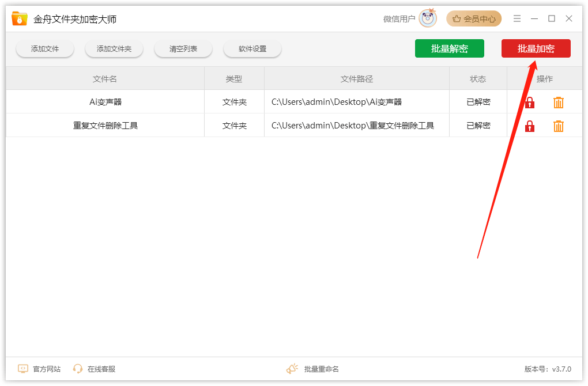Image resolution: width=588 pixels, height=386 pixels.
Task: Open the 会员中心 member center
Action: tap(474, 19)
